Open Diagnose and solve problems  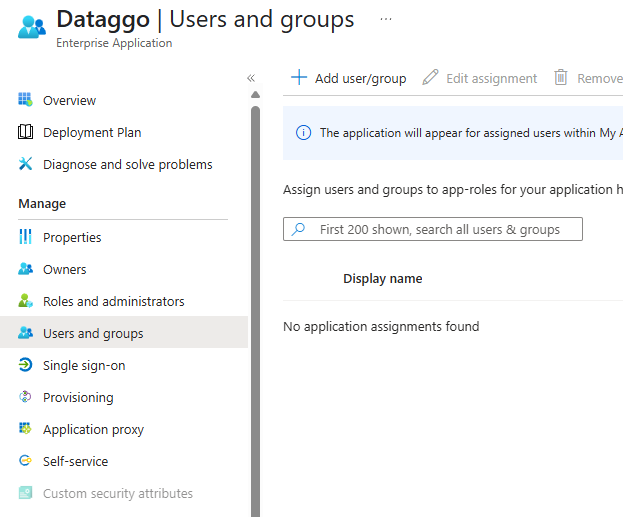[128, 165]
